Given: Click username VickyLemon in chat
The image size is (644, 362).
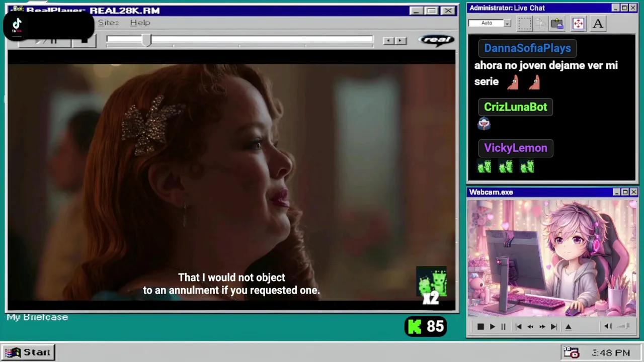Looking at the screenshot, I should [516, 148].
